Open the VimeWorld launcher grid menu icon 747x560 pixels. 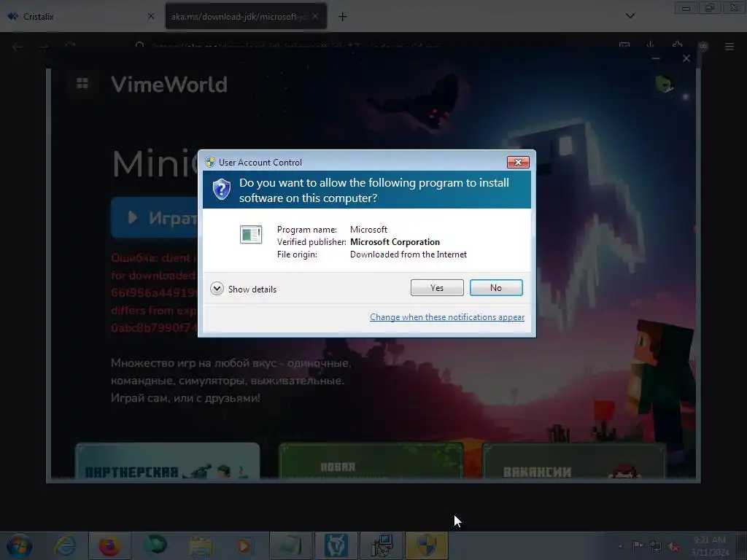tap(82, 83)
